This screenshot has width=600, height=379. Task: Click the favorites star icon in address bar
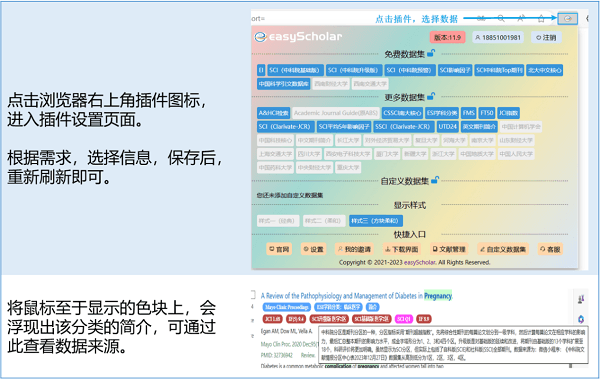[x=541, y=18]
